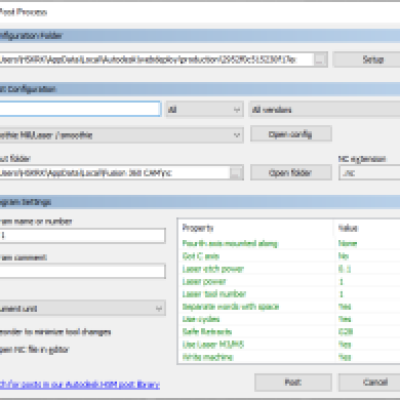Click the Cancel button
The image size is (400, 400).
pyautogui.click(x=369, y=382)
